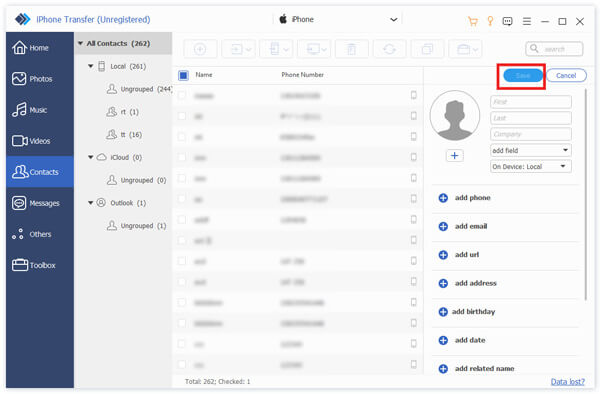Viewport: 600px width, 394px height.
Task: Check the seventh contact row checkbox
Action: click(182, 220)
